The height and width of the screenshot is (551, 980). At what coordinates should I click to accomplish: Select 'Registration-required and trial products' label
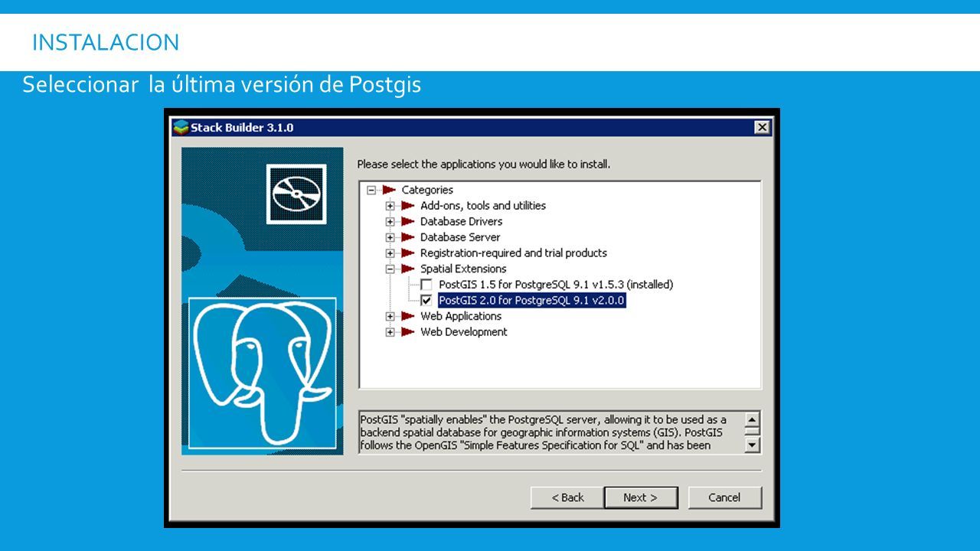click(514, 253)
